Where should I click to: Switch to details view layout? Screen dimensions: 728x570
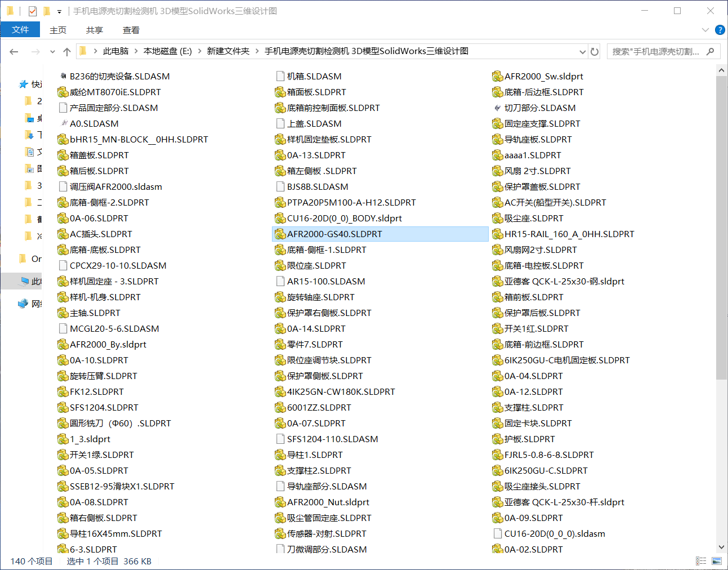[x=701, y=561]
